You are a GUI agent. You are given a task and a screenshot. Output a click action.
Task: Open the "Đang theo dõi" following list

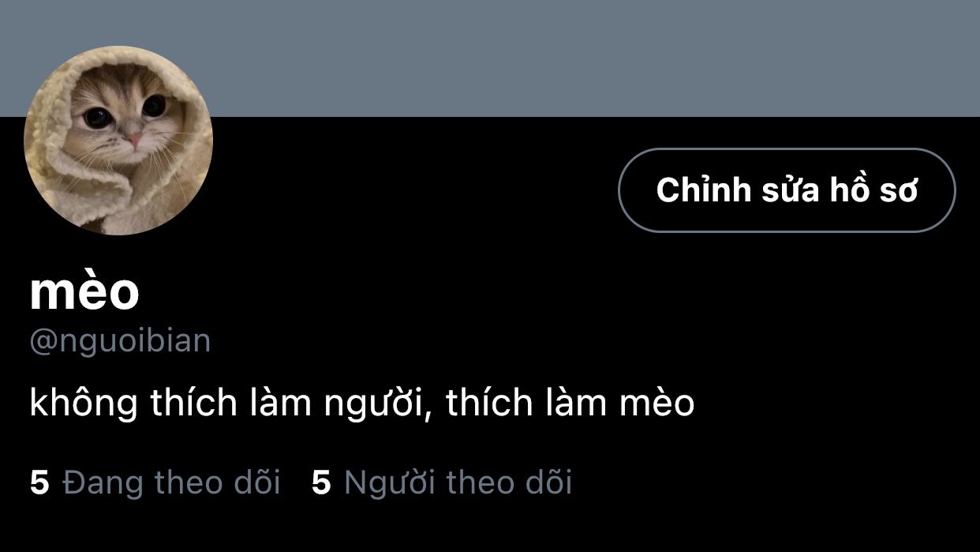(x=171, y=482)
